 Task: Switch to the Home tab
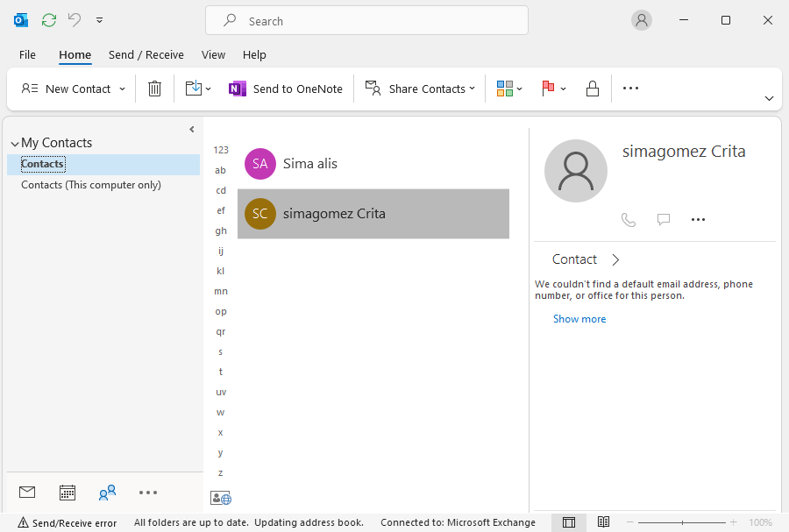[x=75, y=55]
